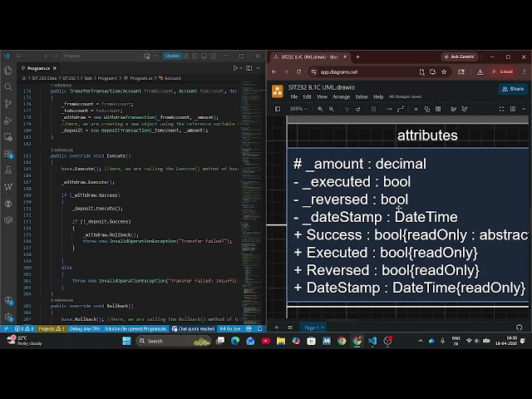
Task: Open Source Control in VS Code sidebar
Action: pyautogui.click(x=8, y=103)
